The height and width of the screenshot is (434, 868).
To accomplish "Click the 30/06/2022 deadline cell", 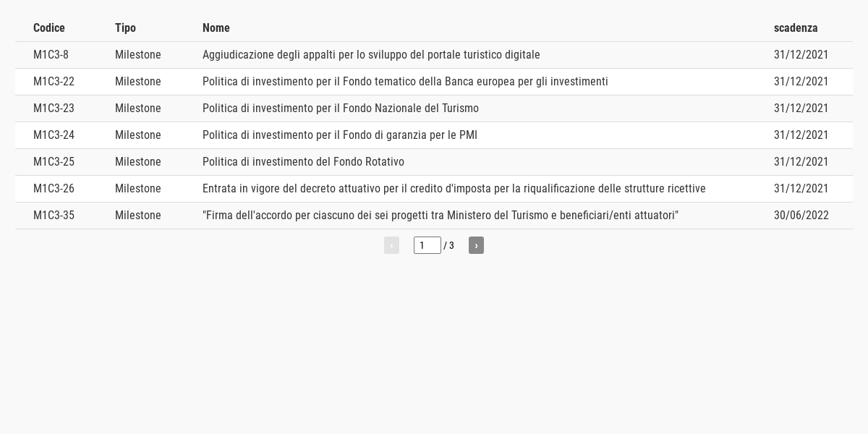I will pos(801,216).
